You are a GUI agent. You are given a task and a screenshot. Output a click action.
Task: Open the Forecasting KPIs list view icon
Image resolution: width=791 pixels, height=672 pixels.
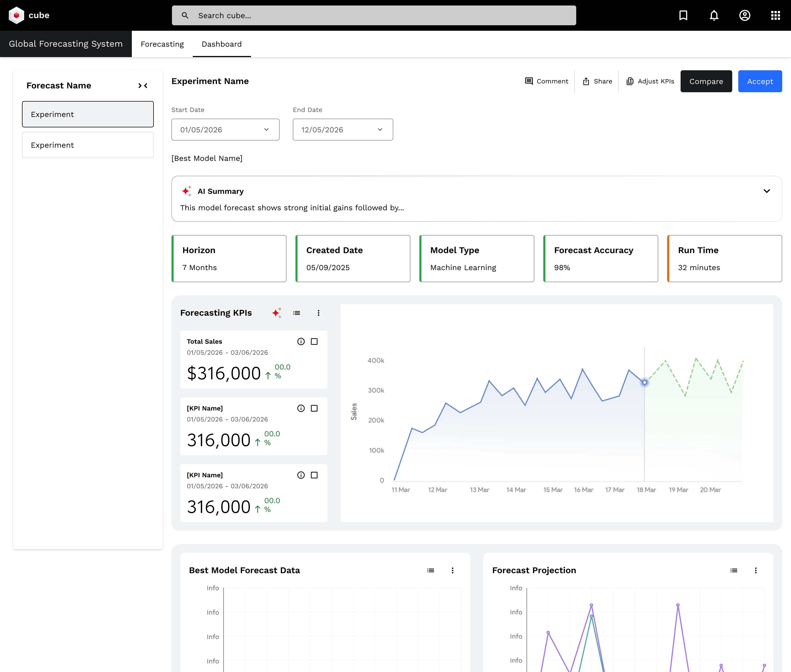point(297,313)
